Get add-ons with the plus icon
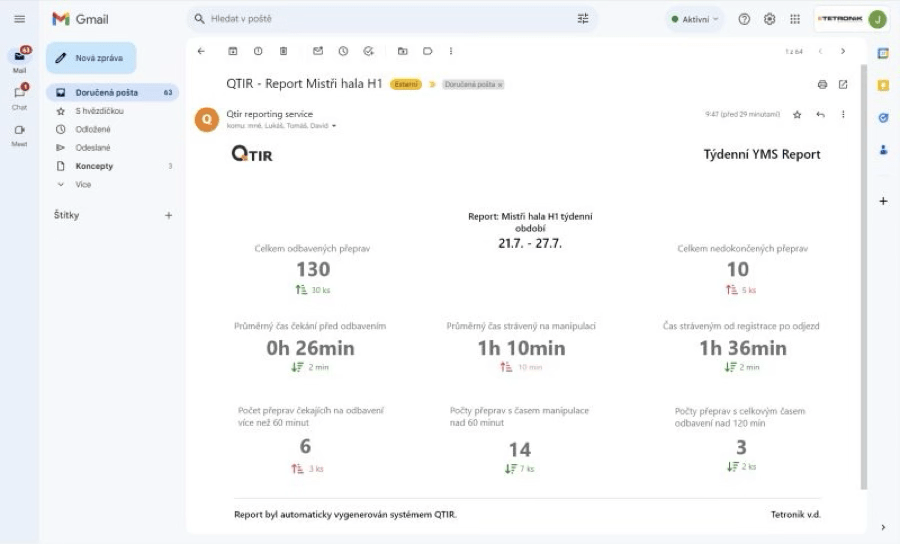Viewport: 900px width, 544px height. tap(883, 201)
